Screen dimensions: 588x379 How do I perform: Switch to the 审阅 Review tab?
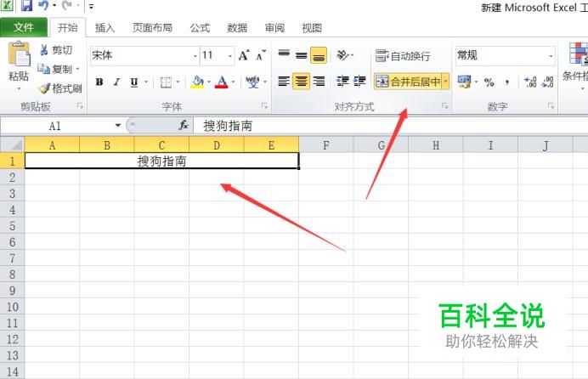click(x=274, y=28)
